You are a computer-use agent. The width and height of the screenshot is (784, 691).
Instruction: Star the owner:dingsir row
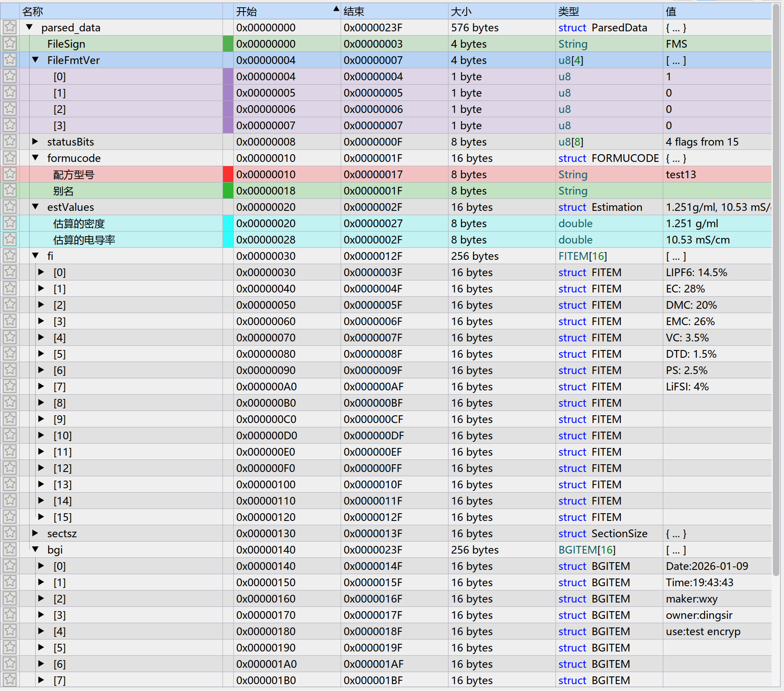pos(10,615)
